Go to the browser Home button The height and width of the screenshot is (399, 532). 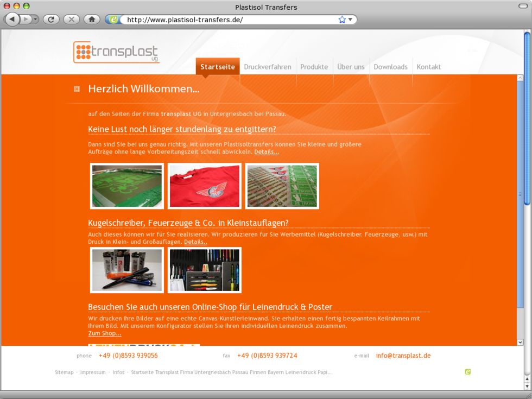[92, 20]
